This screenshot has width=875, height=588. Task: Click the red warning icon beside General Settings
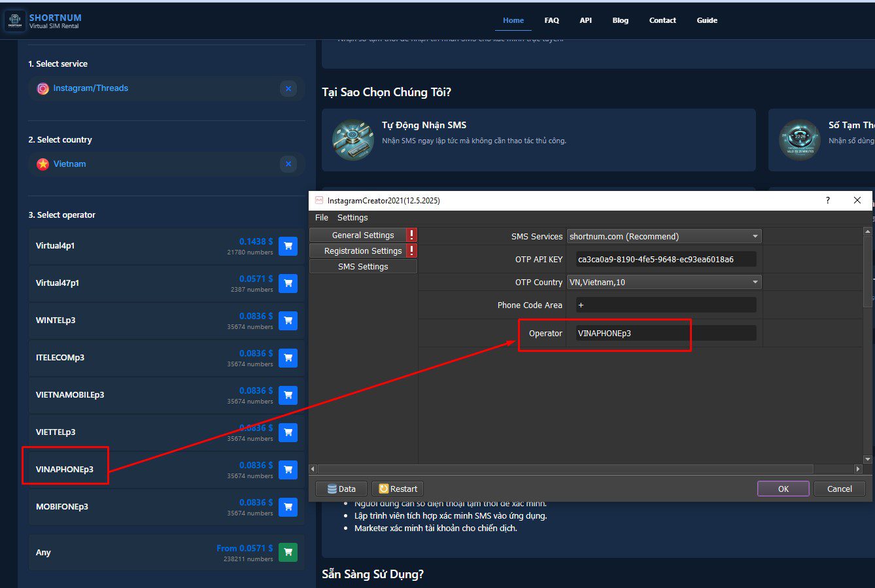coord(411,235)
